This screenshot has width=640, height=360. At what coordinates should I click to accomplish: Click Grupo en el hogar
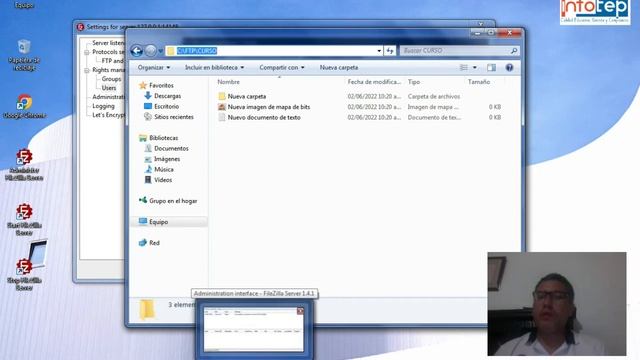tap(173, 201)
